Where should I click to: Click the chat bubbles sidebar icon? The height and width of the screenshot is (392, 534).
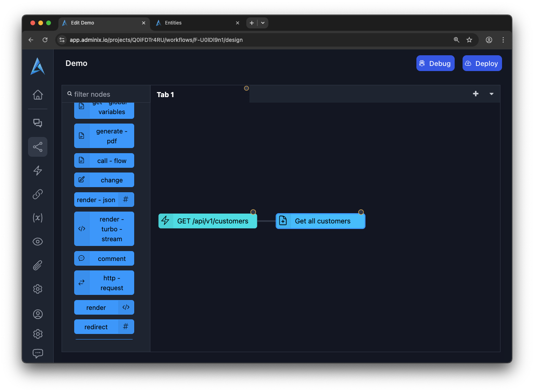coord(37,123)
